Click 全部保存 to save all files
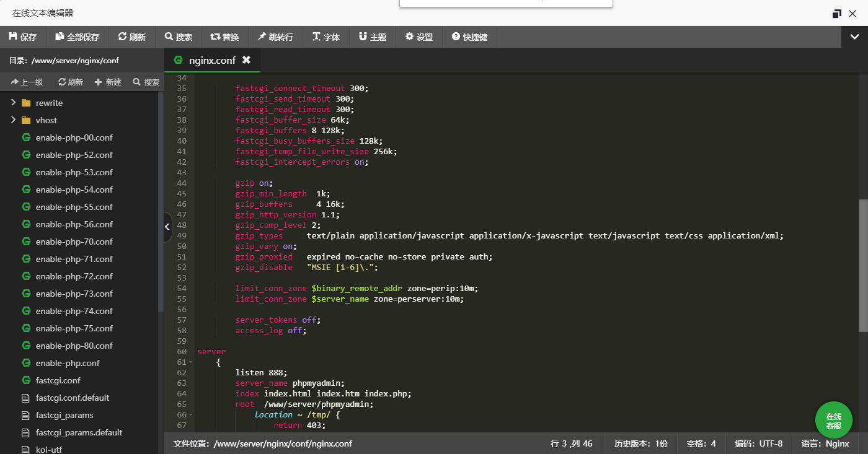Viewport: 868px width, 454px height. click(x=77, y=37)
